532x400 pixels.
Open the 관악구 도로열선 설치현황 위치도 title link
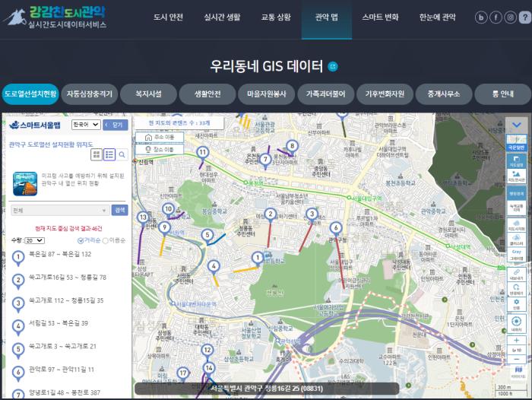[x=51, y=144]
